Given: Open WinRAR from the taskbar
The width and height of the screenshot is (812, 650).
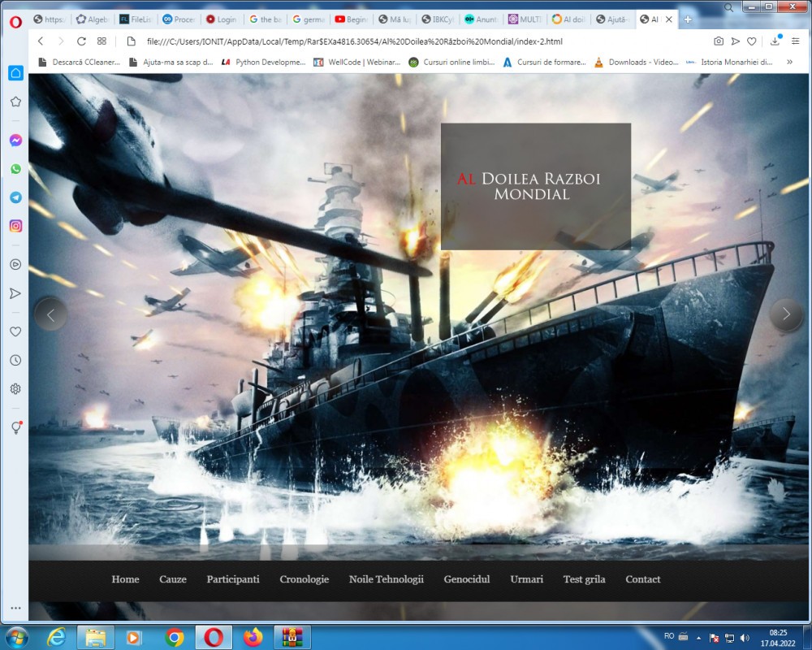Looking at the screenshot, I should click(292, 638).
